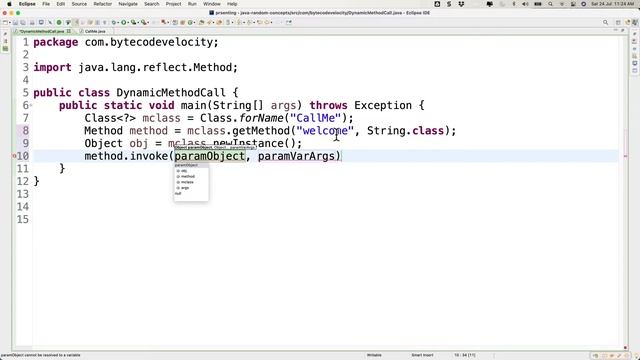Click the Writable status bar field
The width and height of the screenshot is (640, 360).
coord(374,355)
